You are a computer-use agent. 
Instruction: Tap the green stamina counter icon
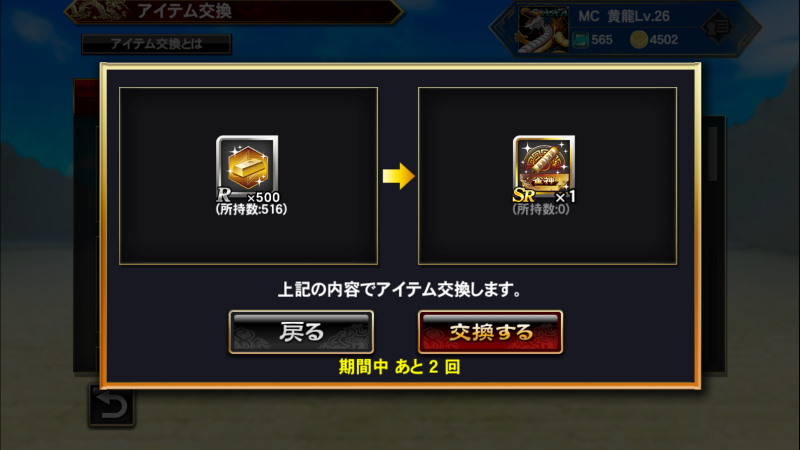tap(580, 40)
